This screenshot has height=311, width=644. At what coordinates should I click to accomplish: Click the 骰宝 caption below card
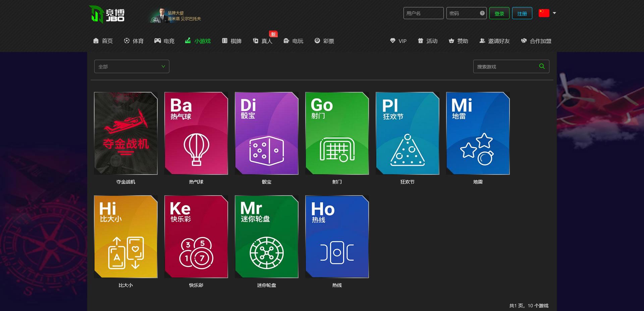pyautogui.click(x=267, y=182)
